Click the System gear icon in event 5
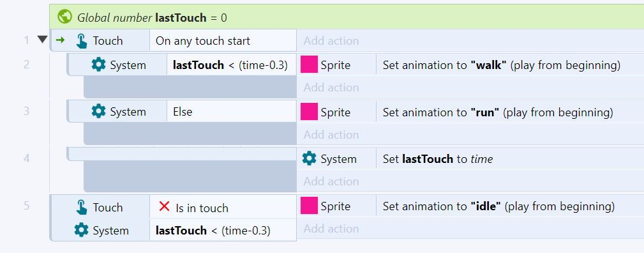Viewport: 644px width, 253px height. click(x=81, y=230)
